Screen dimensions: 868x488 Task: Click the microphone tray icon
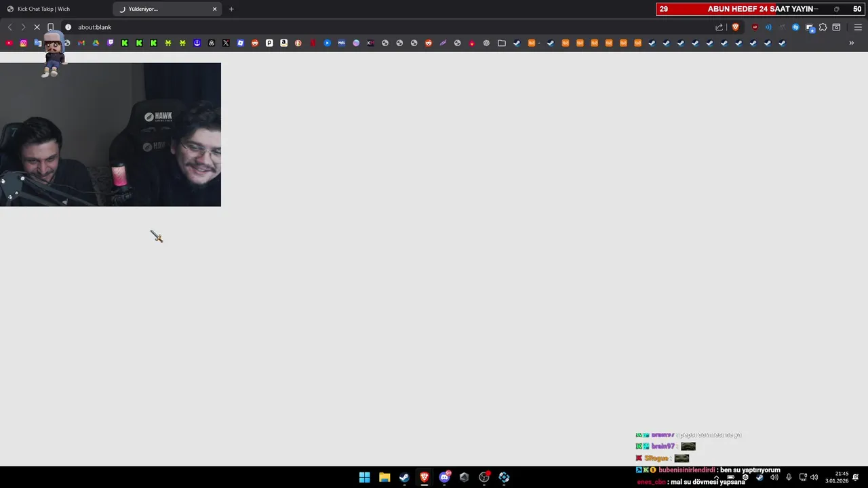point(789,477)
